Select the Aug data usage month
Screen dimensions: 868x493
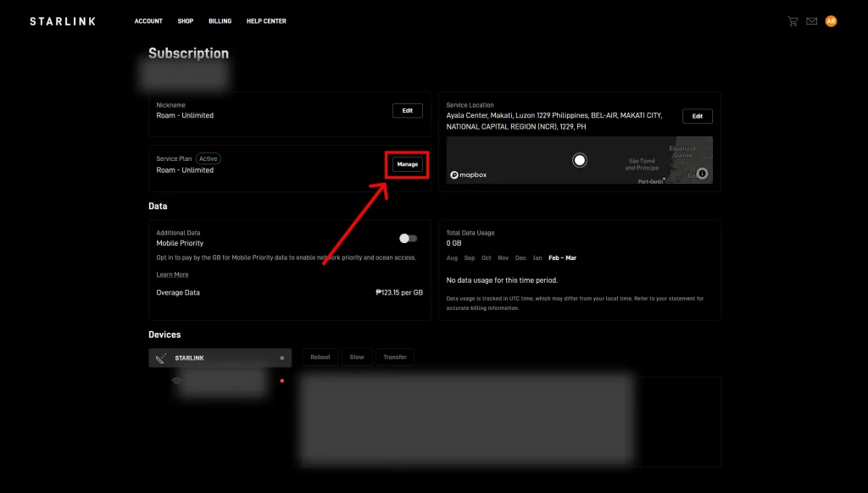pos(452,258)
